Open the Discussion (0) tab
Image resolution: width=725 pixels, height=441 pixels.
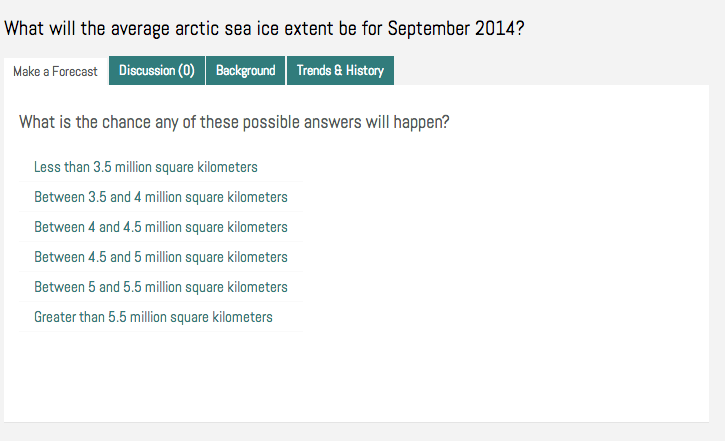tap(157, 71)
